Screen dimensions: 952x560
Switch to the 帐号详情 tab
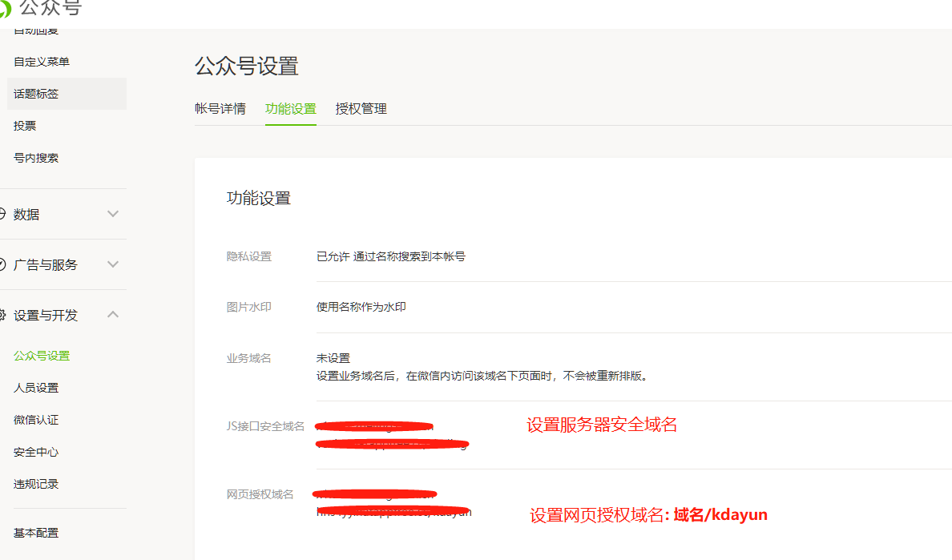pos(220,109)
